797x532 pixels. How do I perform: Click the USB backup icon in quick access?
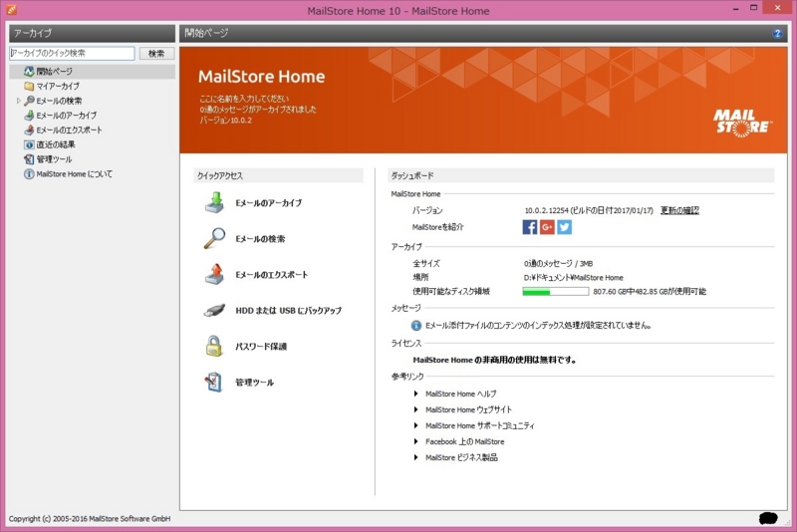[x=215, y=310]
